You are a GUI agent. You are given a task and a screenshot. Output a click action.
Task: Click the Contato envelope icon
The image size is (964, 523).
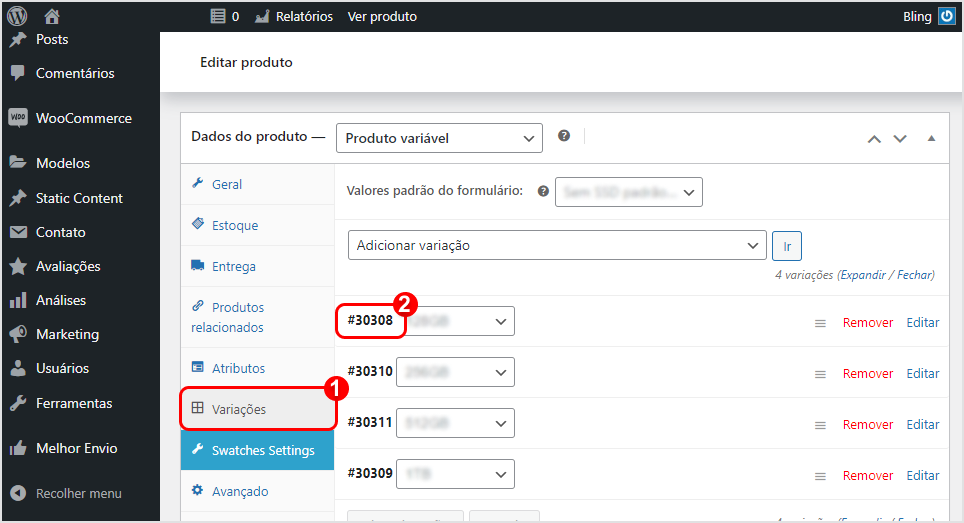coord(18,232)
